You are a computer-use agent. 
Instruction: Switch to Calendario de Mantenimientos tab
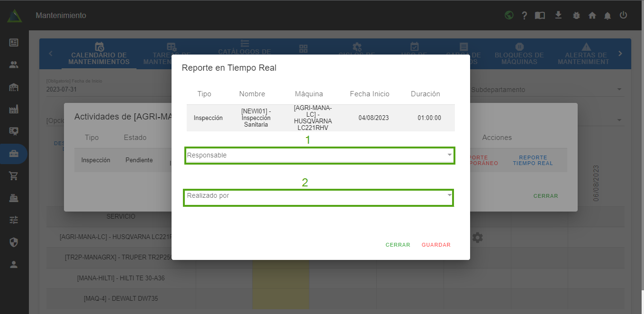(99, 54)
